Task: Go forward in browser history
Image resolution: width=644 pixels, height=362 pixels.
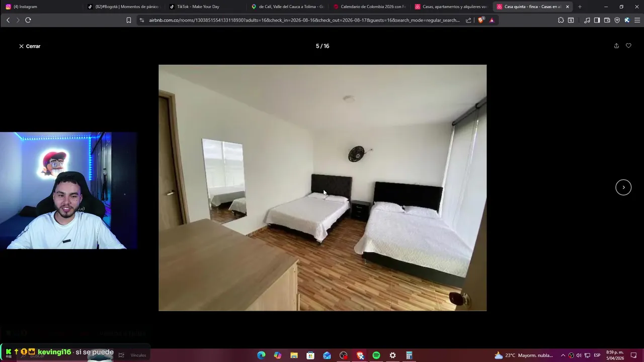Action: tap(18, 20)
